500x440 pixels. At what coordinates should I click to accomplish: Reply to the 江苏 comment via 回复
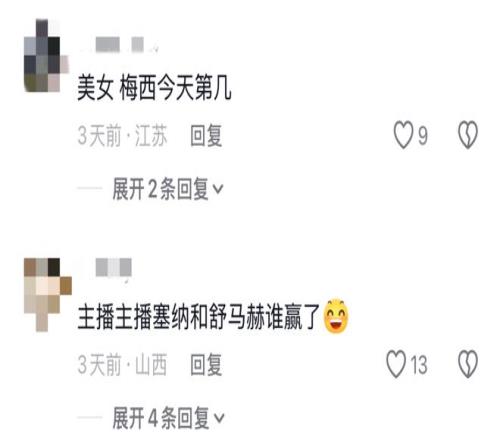(206, 135)
